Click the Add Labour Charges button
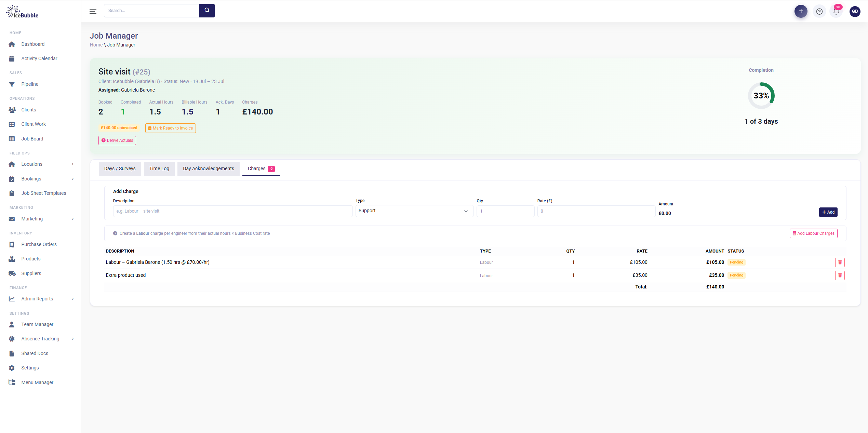This screenshot has width=868, height=433. (814, 233)
